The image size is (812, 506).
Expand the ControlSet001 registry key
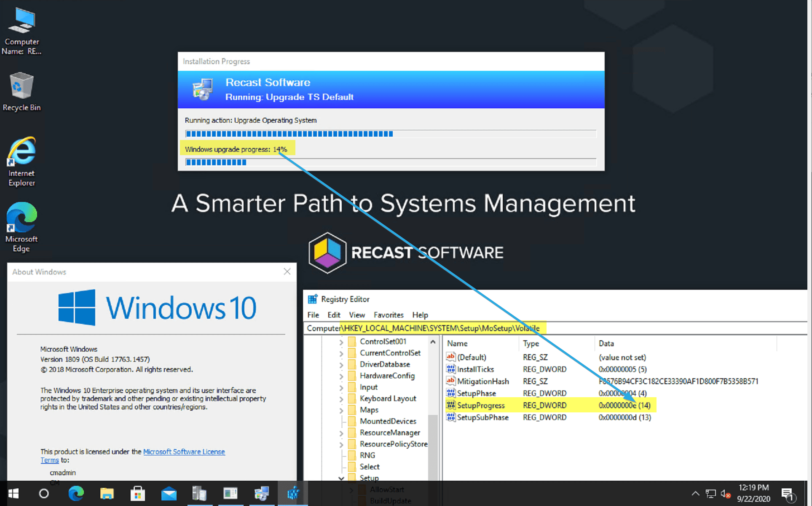341,342
